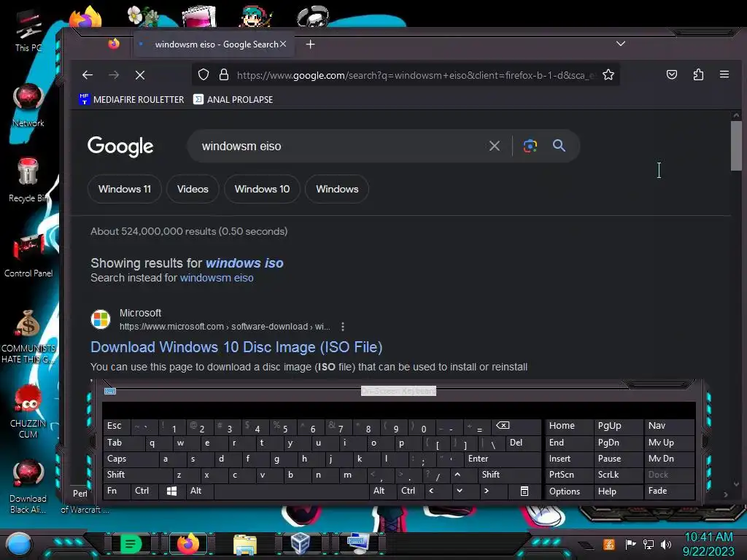The image size is (747, 560).
Task: Open MEDIAFIRE ROULETTER bookmark
Action: tap(131, 99)
